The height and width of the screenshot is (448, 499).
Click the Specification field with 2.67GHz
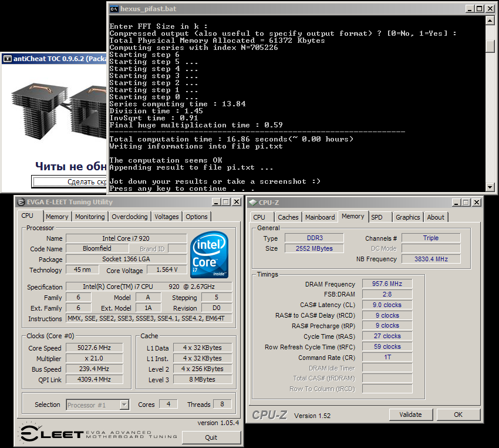(x=149, y=287)
